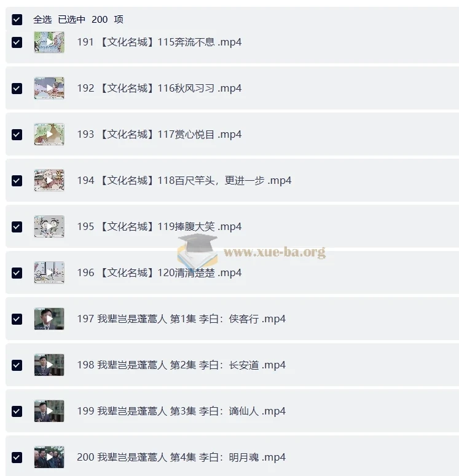Open file 194 百尺竿头，更进一步.mp4
This screenshot has height=476, width=459.
tap(184, 181)
